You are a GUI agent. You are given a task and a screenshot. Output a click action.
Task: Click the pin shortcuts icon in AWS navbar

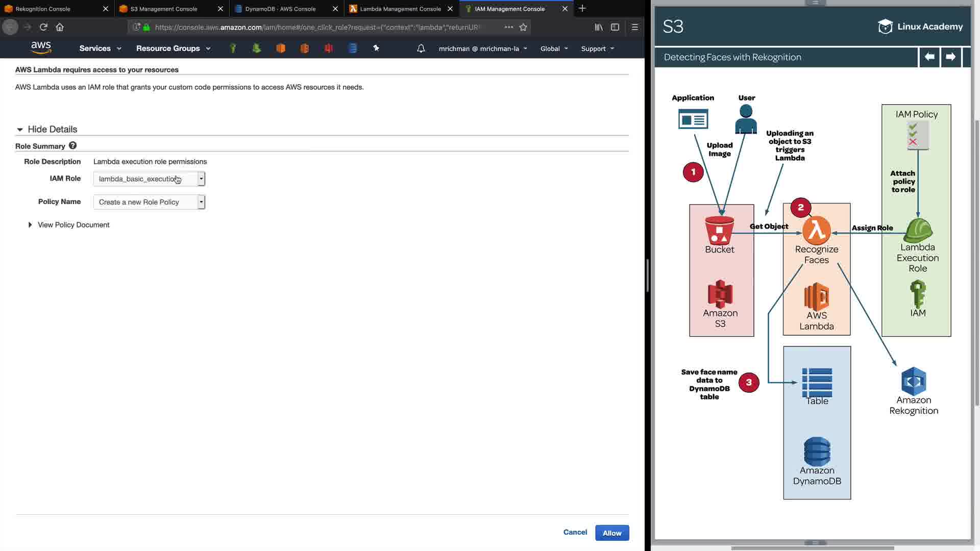pyautogui.click(x=376, y=48)
